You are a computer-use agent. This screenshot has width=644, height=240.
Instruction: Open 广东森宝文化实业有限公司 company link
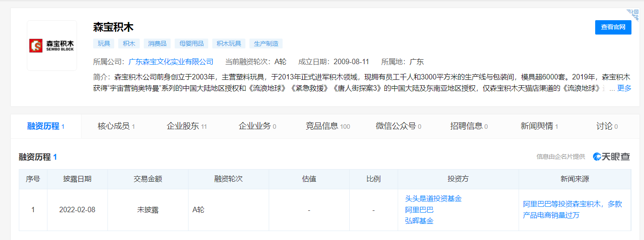pos(171,61)
